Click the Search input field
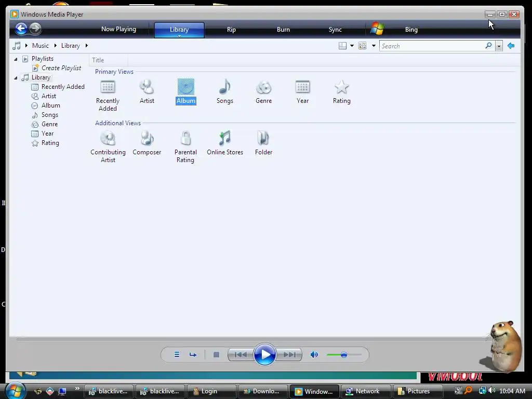The height and width of the screenshot is (399, 532). (432, 46)
